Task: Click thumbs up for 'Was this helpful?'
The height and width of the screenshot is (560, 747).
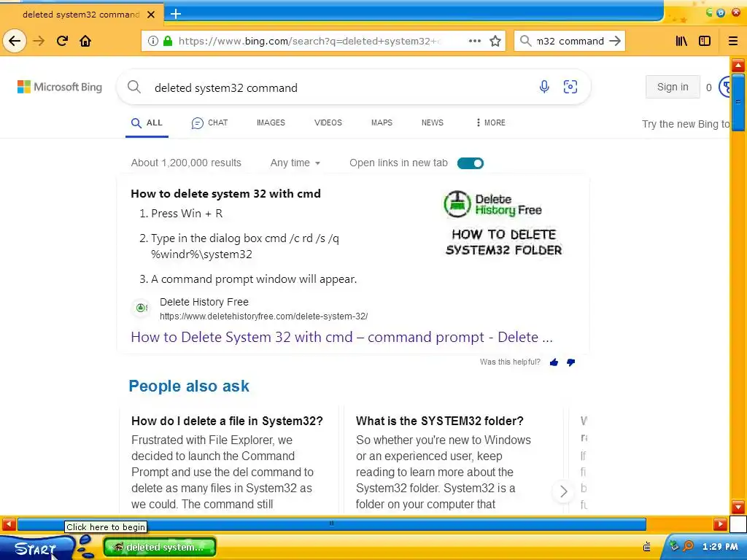Action: (x=554, y=362)
